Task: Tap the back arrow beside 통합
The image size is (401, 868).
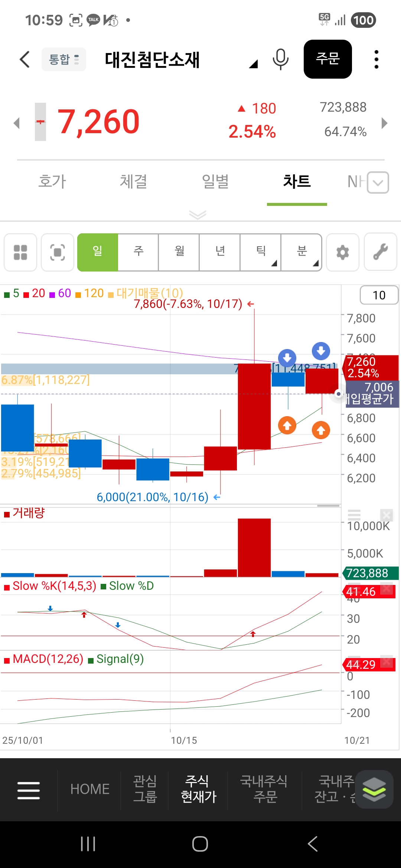Action: [x=25, y=59]
